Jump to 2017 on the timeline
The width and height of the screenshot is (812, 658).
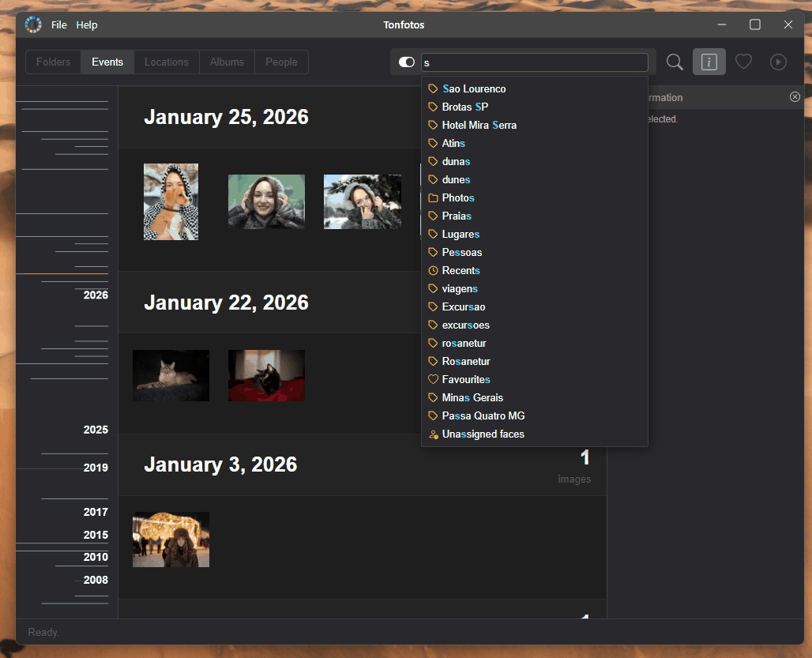point(96,512)
